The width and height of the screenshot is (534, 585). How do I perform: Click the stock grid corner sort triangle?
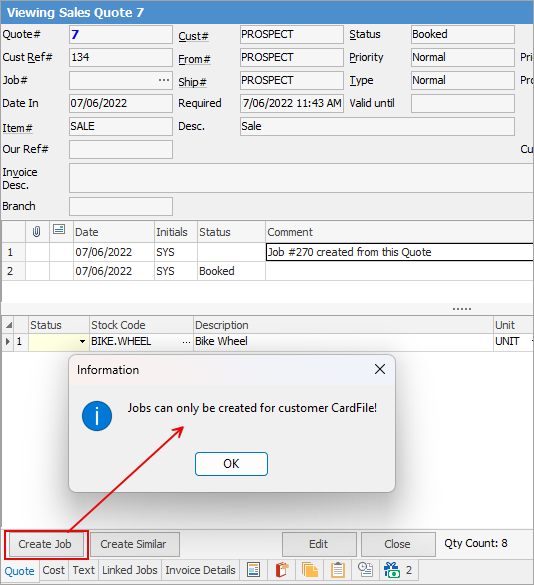(8, 325)
